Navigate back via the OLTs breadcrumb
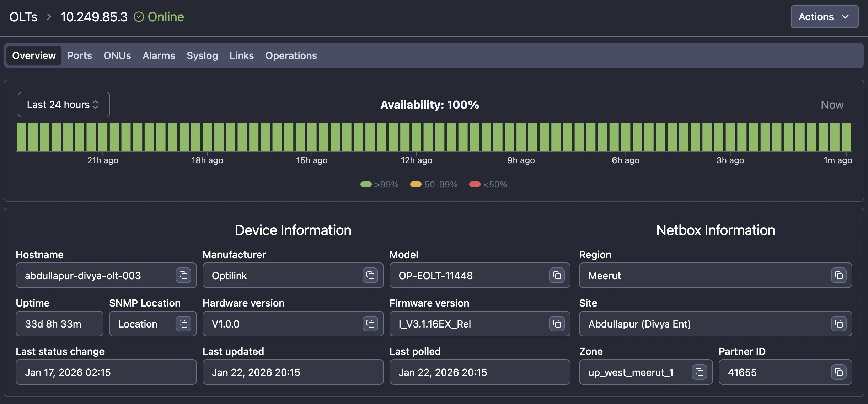The width and height of the screenshot is (868, 404). [23, 16]
